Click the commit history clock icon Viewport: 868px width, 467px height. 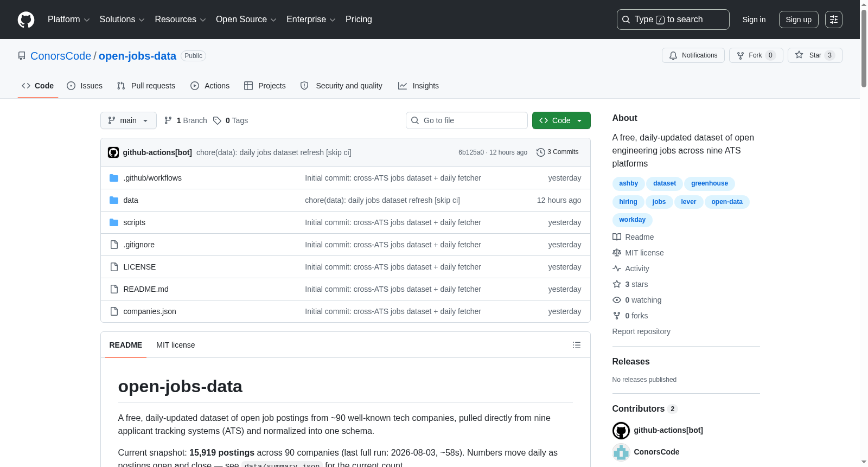(540, 152)
